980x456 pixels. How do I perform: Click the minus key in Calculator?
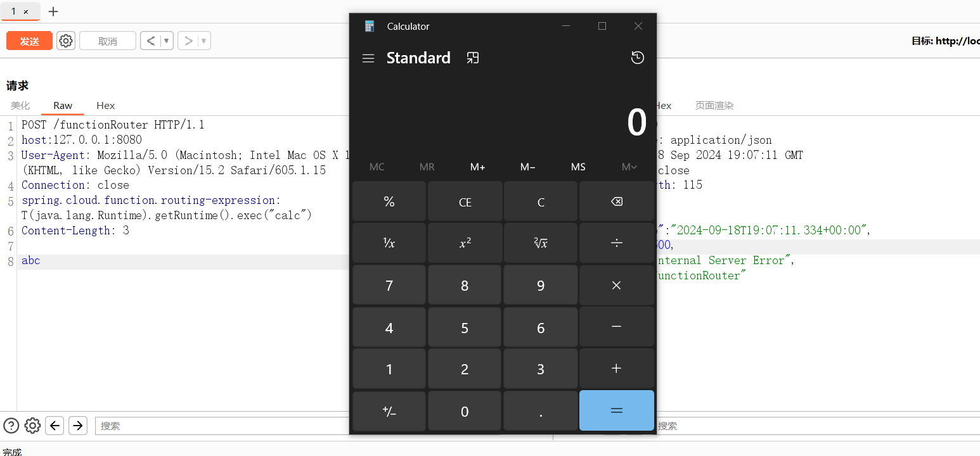click(x=616, y=327)
